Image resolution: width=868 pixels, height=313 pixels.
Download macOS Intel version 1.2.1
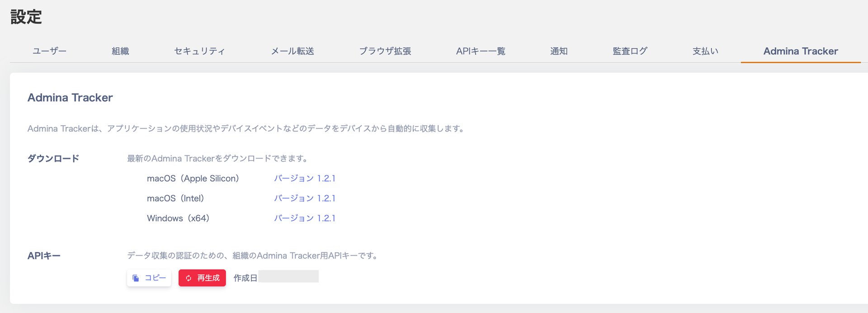[x=305, y=198]
